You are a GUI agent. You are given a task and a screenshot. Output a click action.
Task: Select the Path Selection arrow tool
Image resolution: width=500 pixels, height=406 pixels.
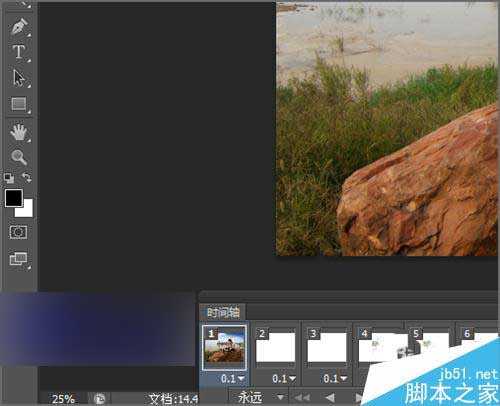(19, 78)
